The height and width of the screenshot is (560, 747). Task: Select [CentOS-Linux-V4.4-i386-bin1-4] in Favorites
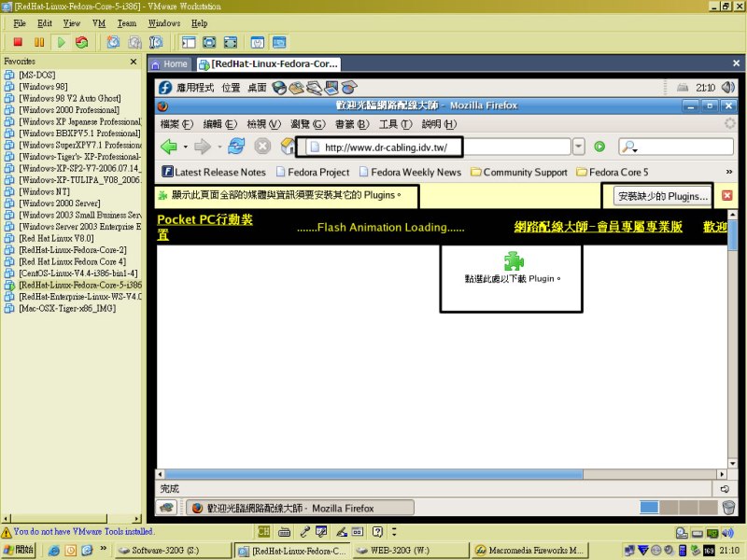pos(78,273)
